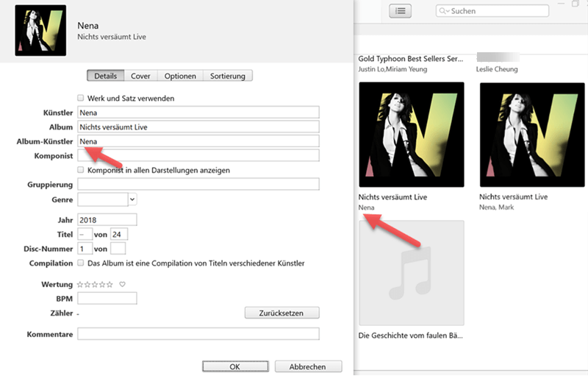Check the Compilation checkbox
The height and width of the screenshot is (376, 588).
tap(81, 263)
